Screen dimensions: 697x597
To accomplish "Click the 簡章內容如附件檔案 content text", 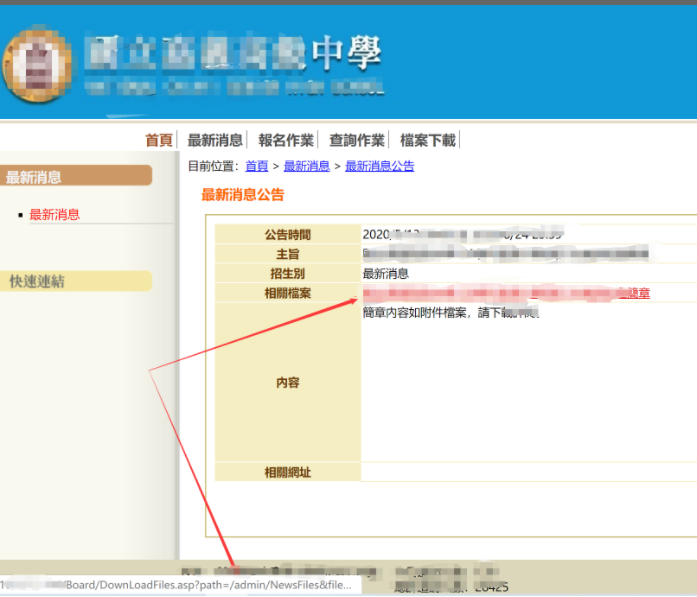I will click(451, 313).
